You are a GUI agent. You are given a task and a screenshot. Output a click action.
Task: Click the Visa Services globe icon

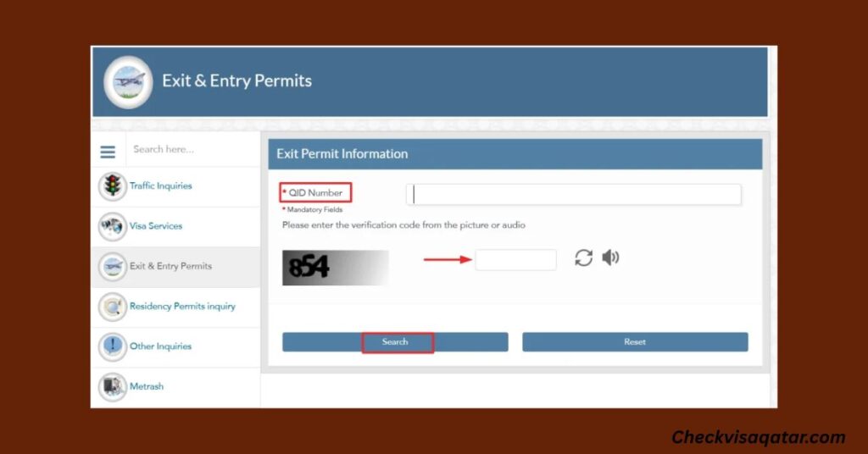point(113,226)
